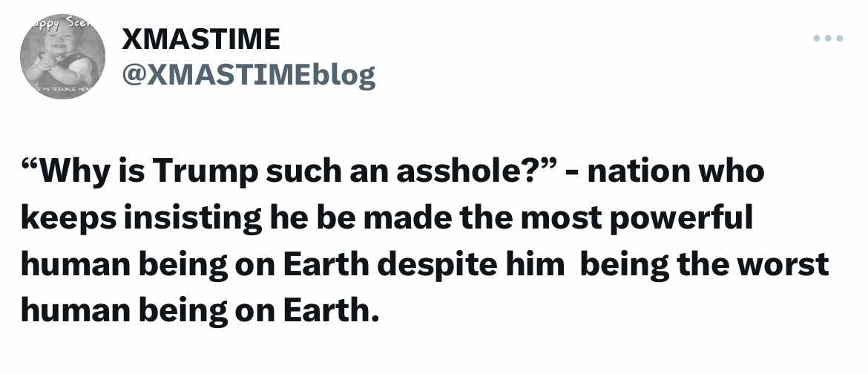Screen dimensions: 868x374
Task: Click the opening quotation mark of the tweet
Action: (32, 165)
